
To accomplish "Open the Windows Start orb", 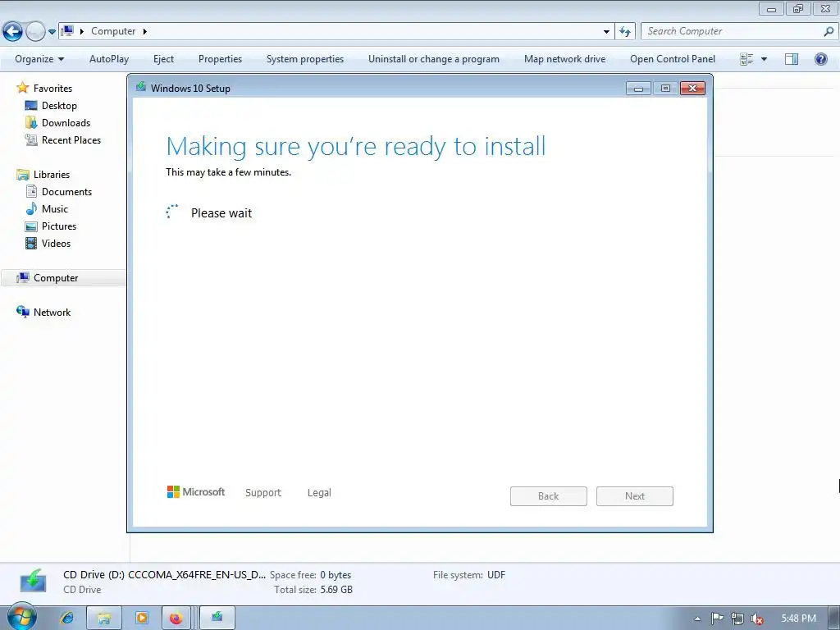I will click(22, 617).
